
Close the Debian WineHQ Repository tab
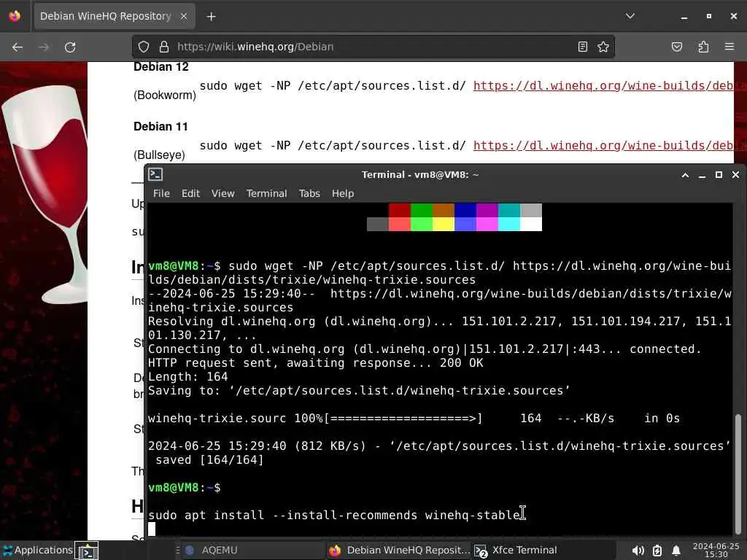click(184, 16)
